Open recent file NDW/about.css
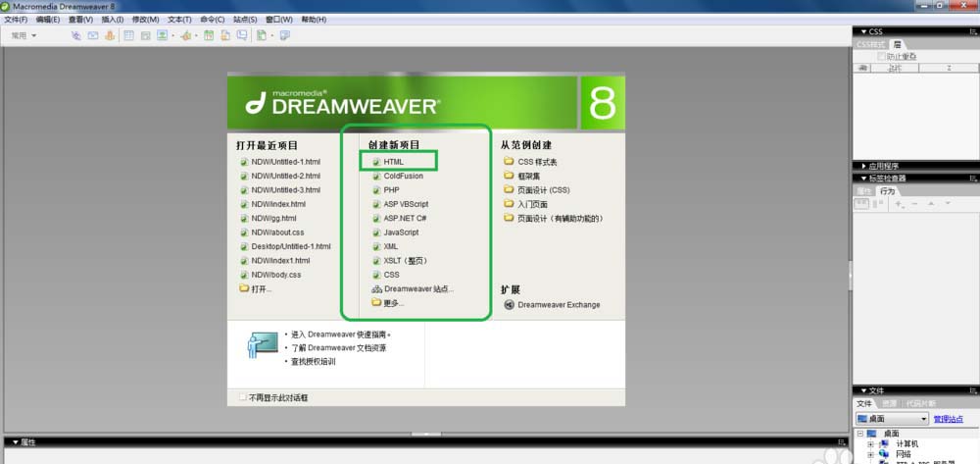This screenshot has height=464, width=980. [277, 232]
